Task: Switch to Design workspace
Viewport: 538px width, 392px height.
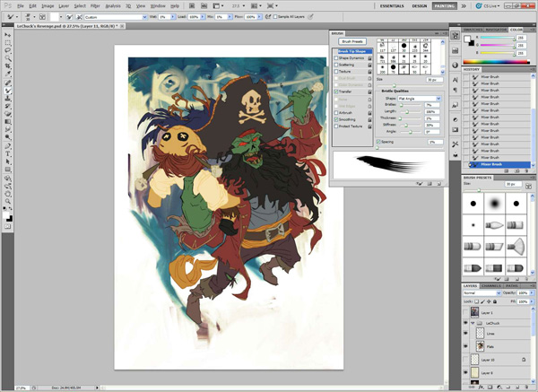Action: [x=420, y=6]
